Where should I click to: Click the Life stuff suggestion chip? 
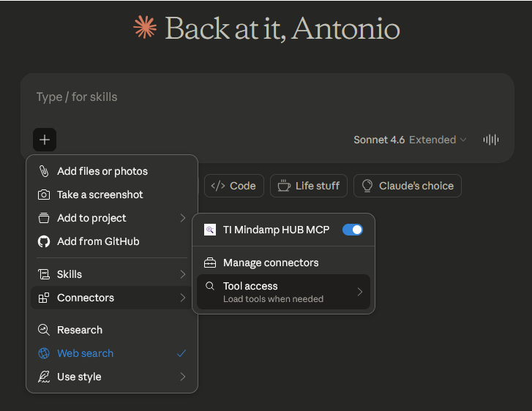(308, 186)
